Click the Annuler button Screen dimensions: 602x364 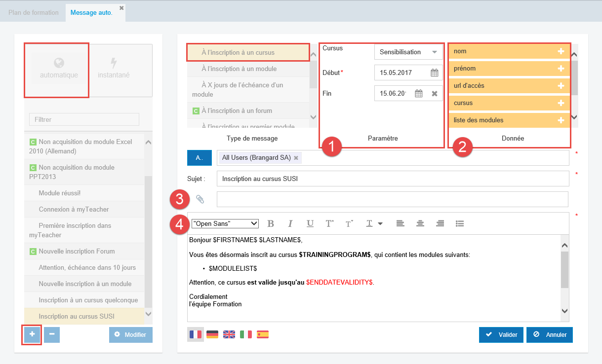coord(549,334)
